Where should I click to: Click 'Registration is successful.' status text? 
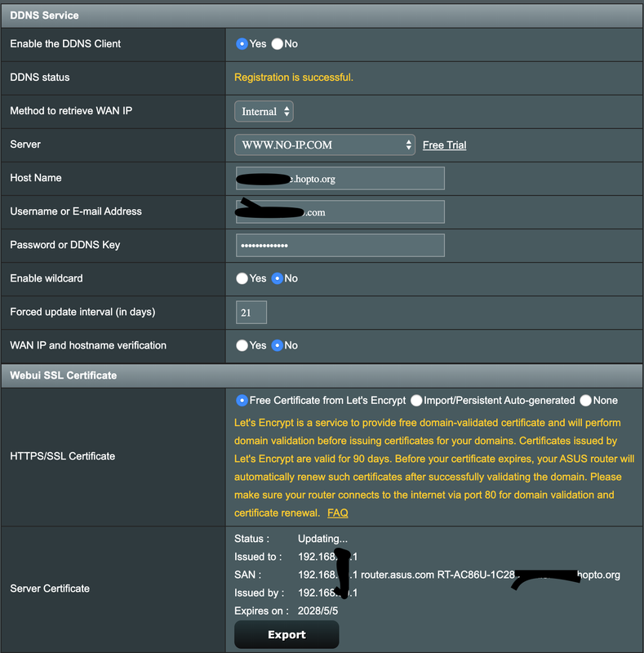click(294, 77)
